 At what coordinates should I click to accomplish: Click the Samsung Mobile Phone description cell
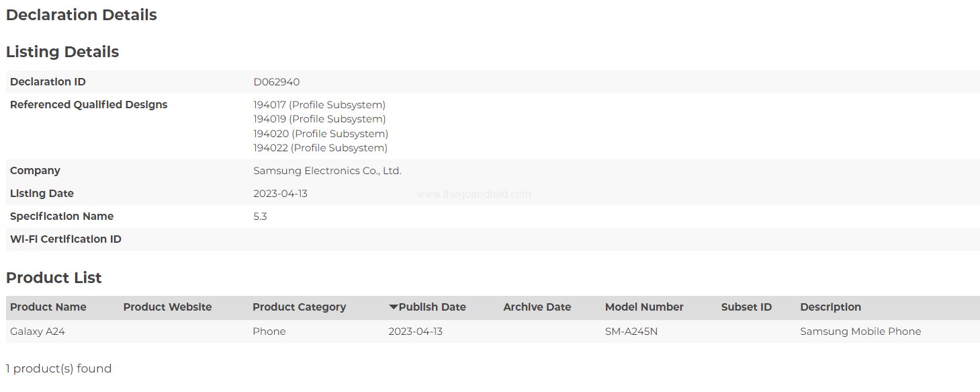860,331
